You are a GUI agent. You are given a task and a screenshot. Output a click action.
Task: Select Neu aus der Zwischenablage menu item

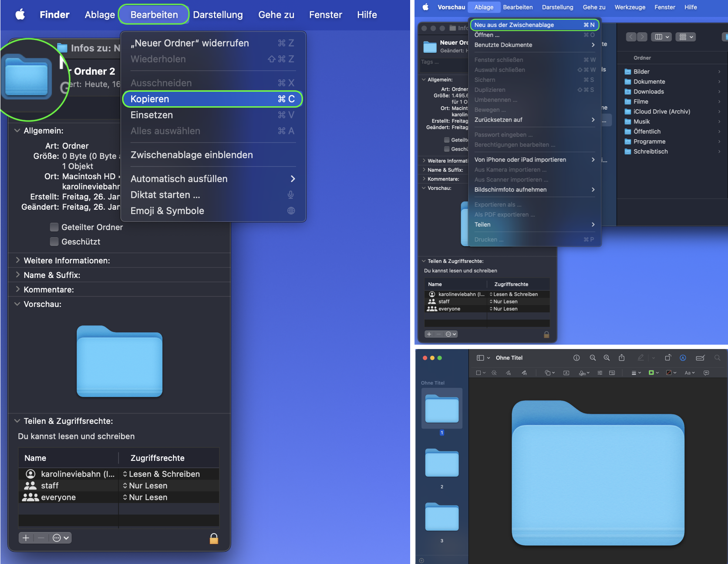[x=534, y=25]
